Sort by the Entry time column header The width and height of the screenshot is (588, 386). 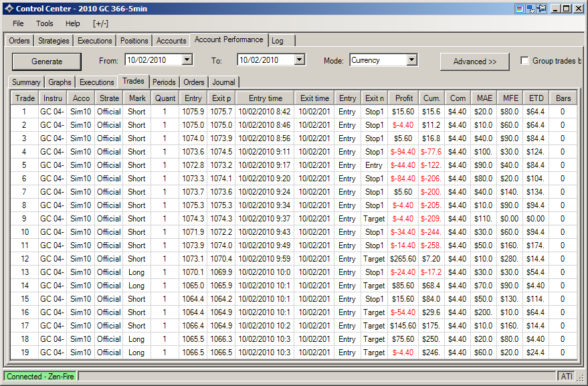point(266,98)
